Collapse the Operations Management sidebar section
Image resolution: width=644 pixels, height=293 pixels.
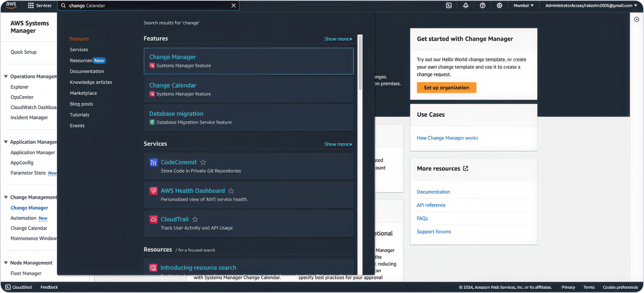(6, 76)
